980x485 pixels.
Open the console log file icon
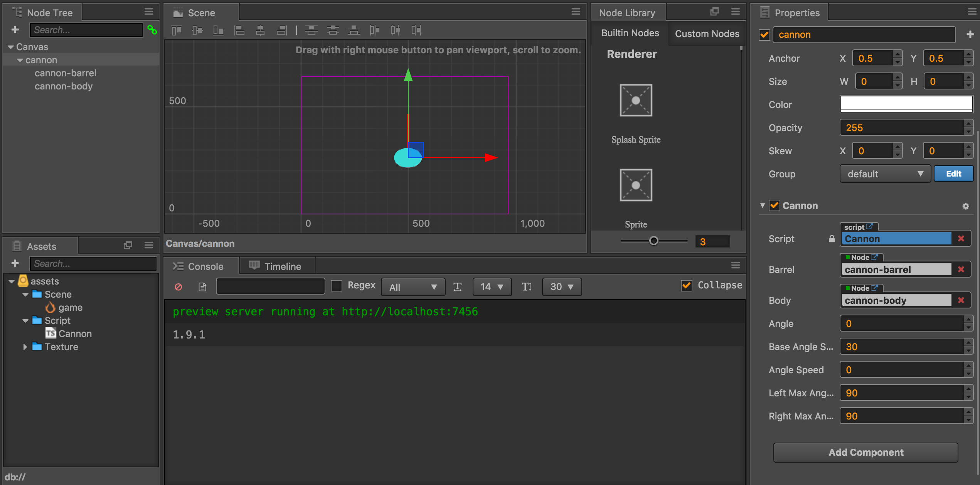tap(202, 287)
